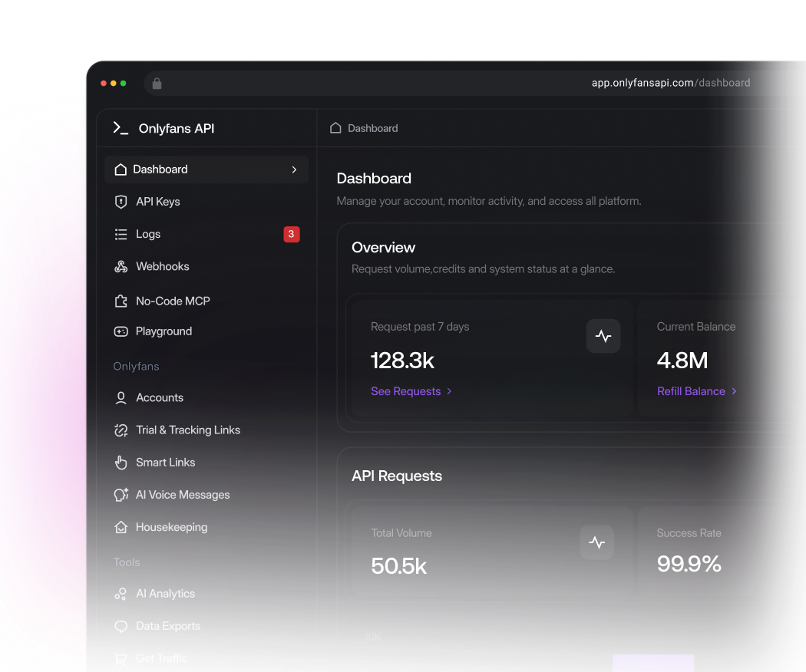806x672 pixels.
Task: Click the Refill Balance link
Action: [x=697, y=391]
